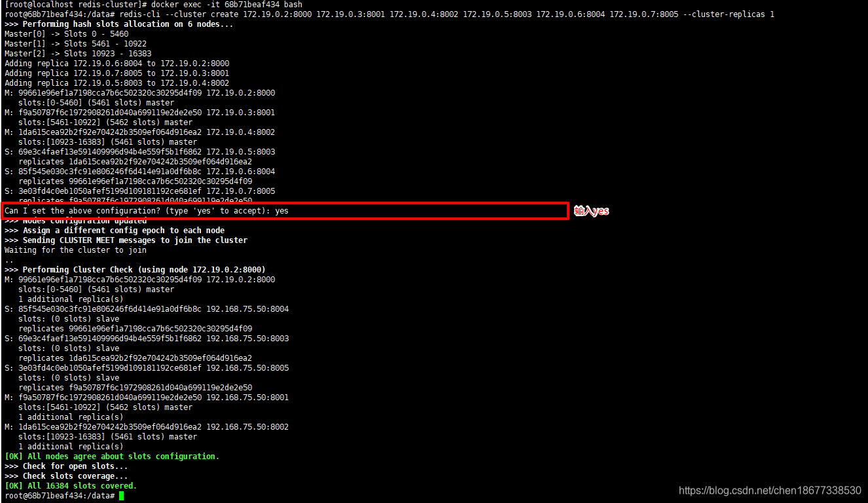Click the slave line ending 192.168.75.50:8005
Image resolution: width=868 pixels, height=503 pixels.
click(147, 368)
